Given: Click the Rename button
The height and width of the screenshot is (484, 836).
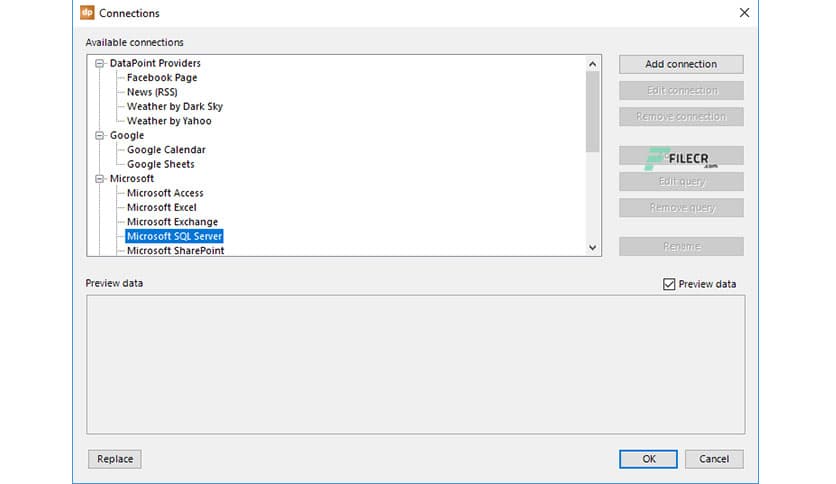Looking at the screenshot, I should (x=681, y=247).
